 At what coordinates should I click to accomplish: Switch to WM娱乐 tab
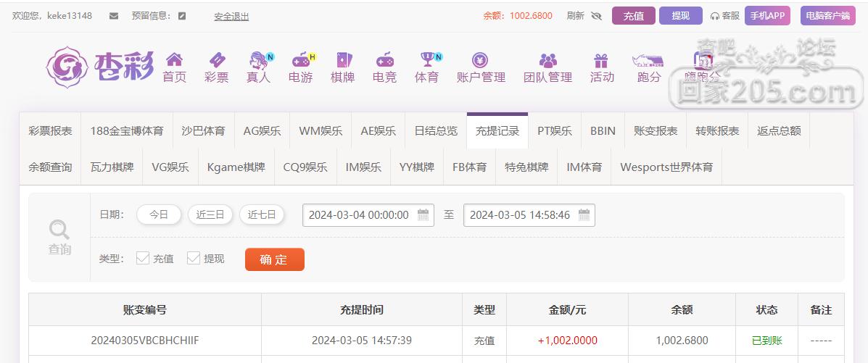click(321, 131)
